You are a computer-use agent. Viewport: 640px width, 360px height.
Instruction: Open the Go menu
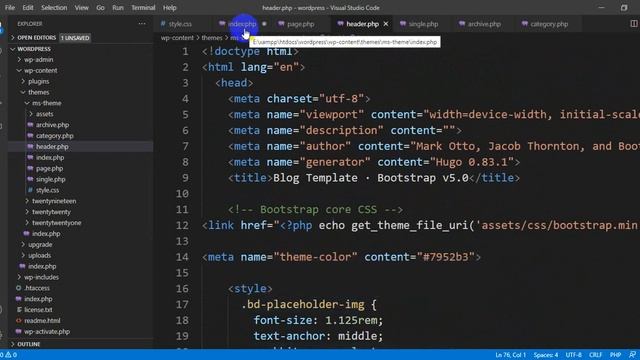coord(100,8)
